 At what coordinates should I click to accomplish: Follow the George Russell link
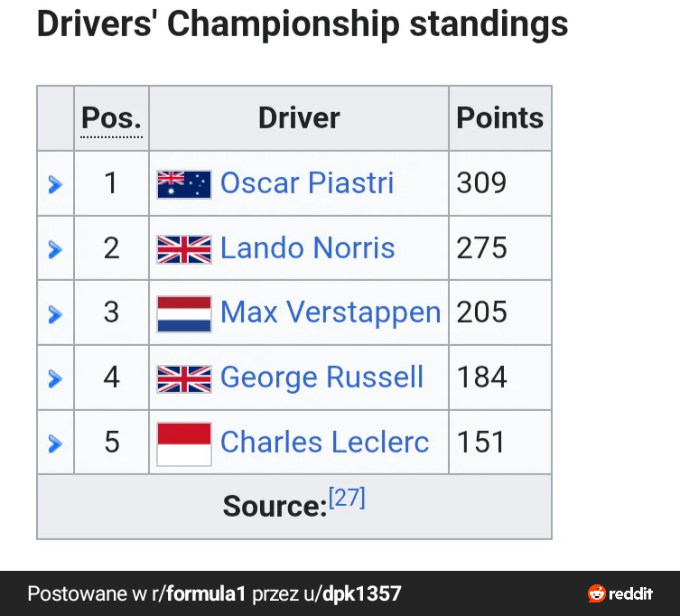[321, 378]
